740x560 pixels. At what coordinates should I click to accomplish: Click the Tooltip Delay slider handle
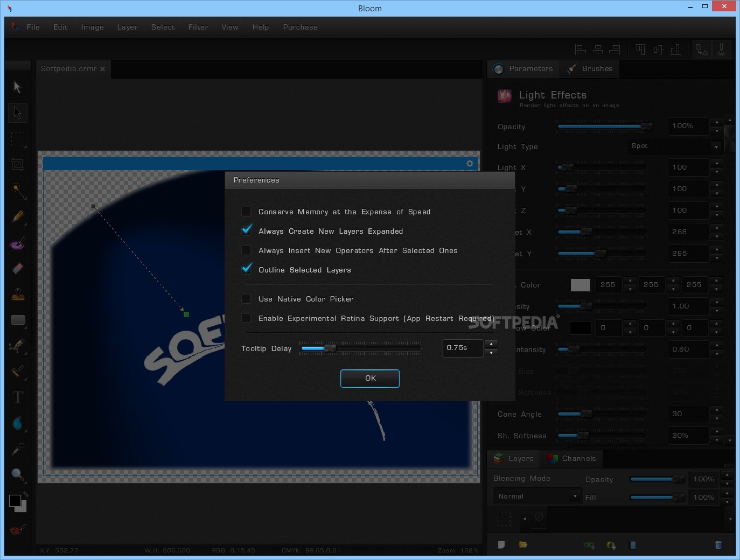tap(330, 348)
